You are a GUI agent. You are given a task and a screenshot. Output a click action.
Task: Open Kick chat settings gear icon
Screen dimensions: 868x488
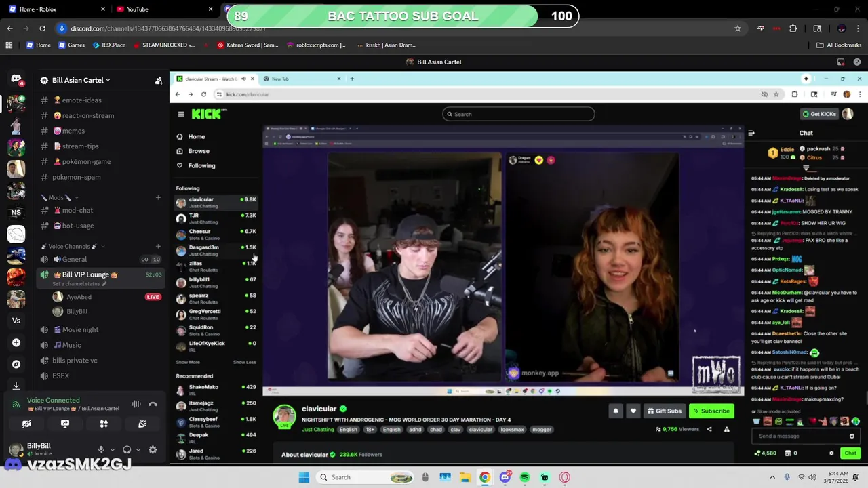pos(831,453)
